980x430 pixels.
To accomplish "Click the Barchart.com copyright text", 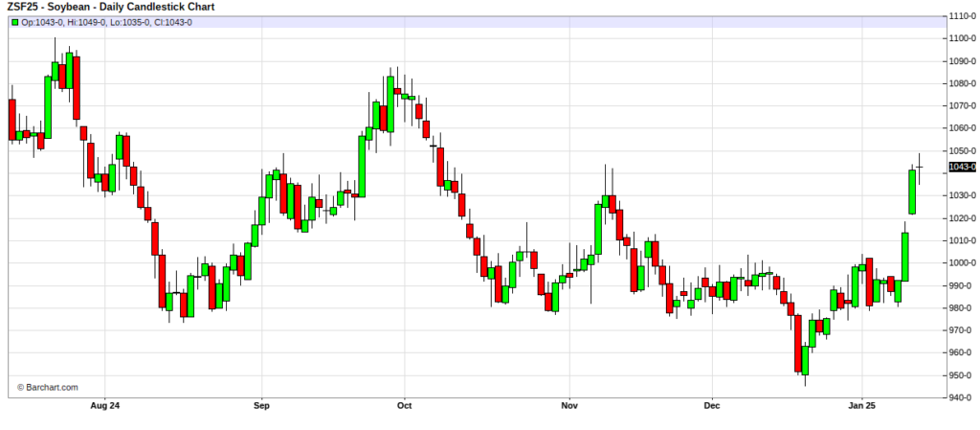I will pyautogui.click(x=48, y=388).
